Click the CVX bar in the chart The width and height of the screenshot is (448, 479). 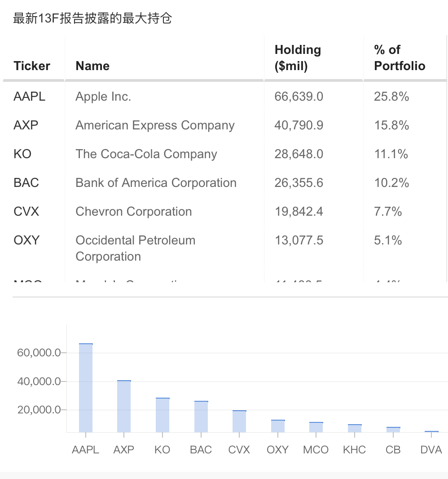[x=239, y=421]
